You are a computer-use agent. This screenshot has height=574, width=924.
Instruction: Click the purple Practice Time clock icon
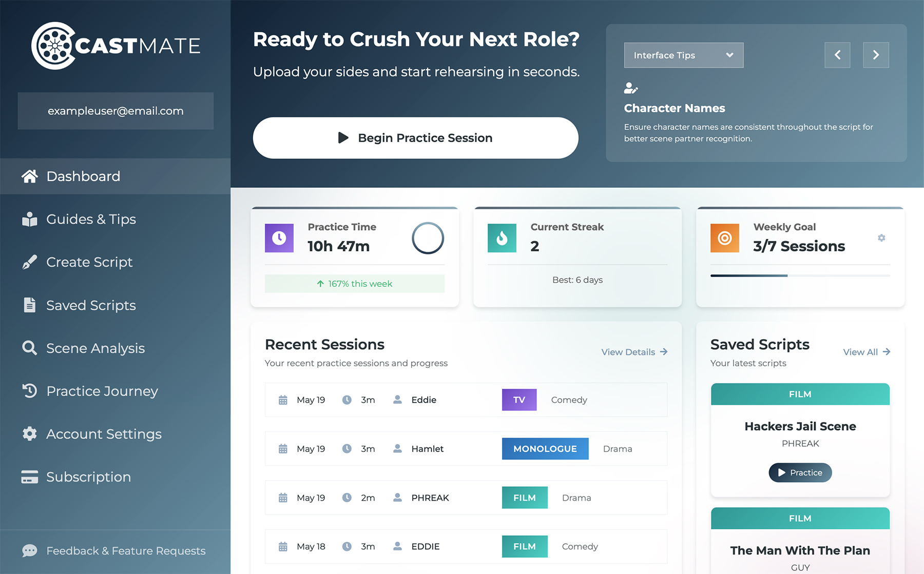pyautogui.click(x=279, y=238)
